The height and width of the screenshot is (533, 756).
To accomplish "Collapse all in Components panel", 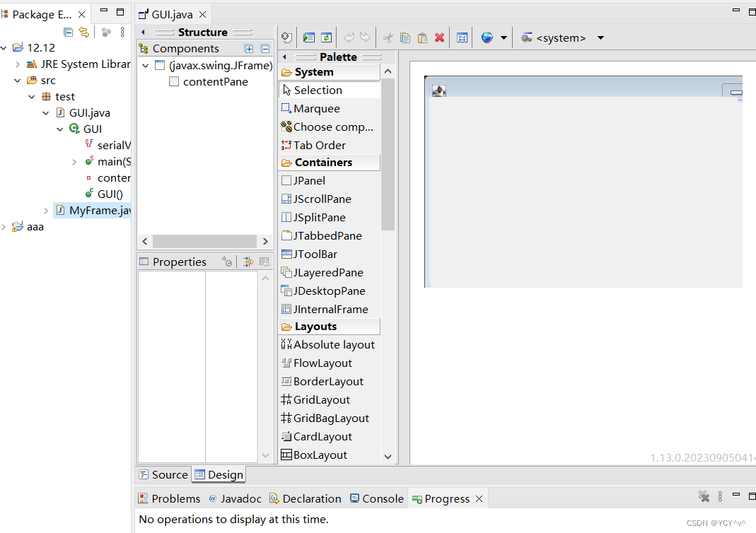I will pyautogui.click(x=265, y=49).
